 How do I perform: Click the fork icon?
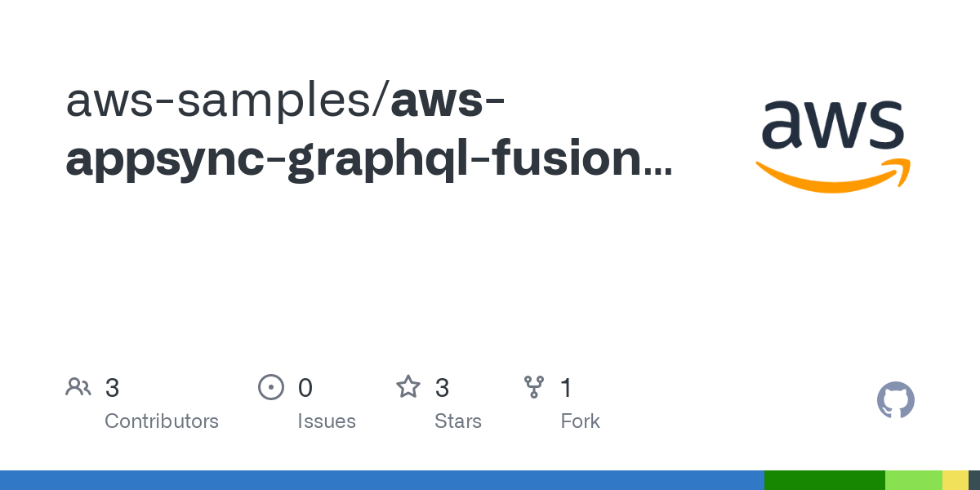point(534,387)
